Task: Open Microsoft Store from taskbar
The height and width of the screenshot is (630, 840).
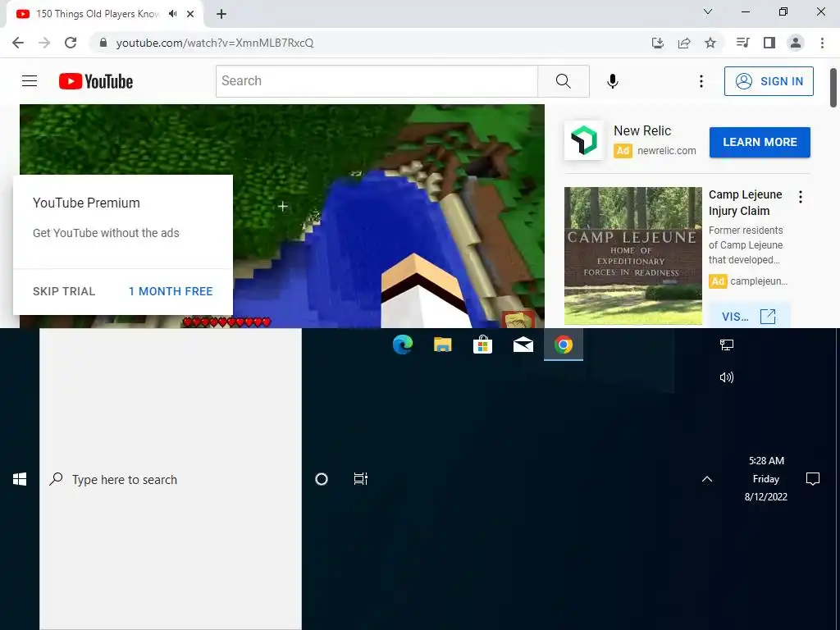Action: click(x=482, y=345)
